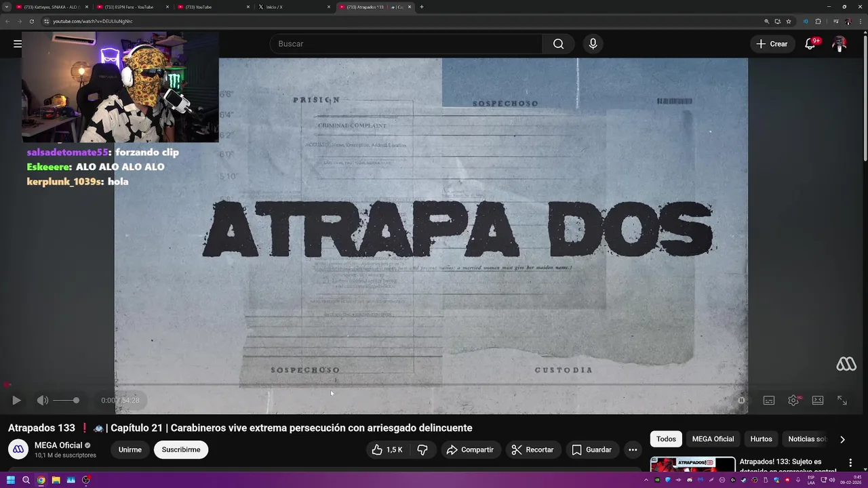Open the MEGA Oficial channel avatar
The height and width of the screenshot is (488, 868).
[18, 449]
